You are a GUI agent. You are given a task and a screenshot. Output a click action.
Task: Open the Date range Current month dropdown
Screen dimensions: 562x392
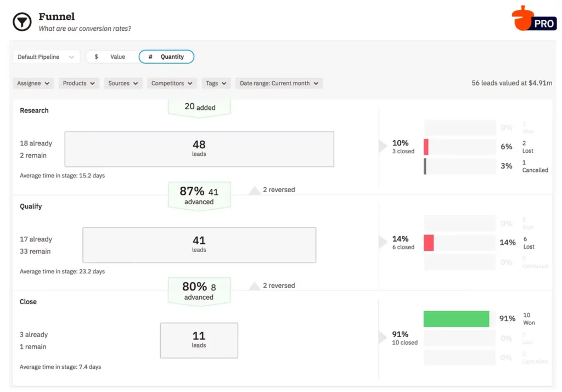point(278,83)
